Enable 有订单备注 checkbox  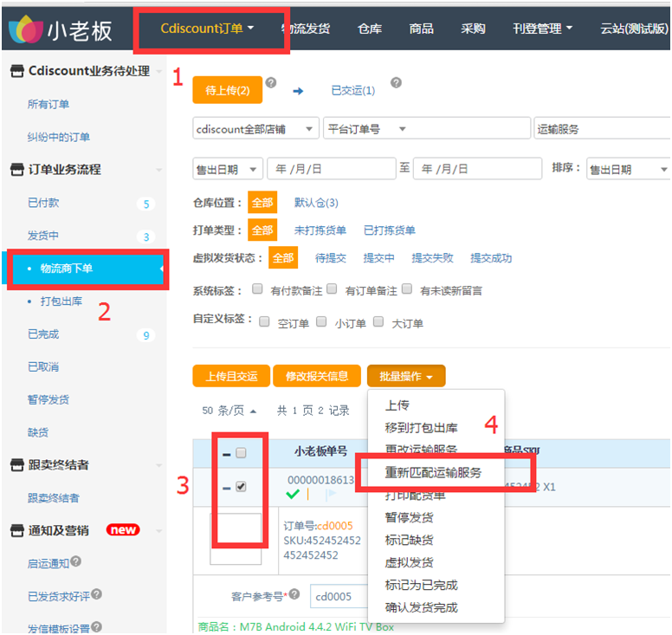coord(332,289)
